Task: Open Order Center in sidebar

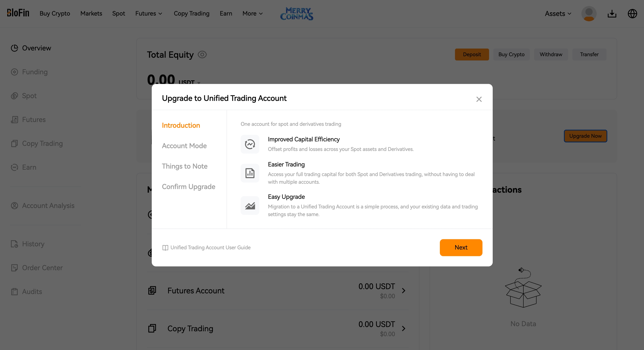Action: click(42, 268)
